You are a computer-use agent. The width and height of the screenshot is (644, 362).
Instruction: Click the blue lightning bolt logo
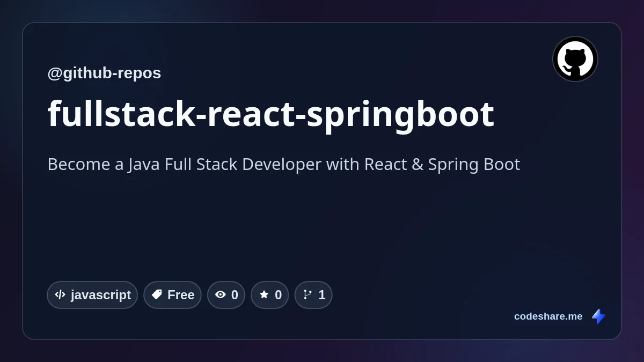598,316
